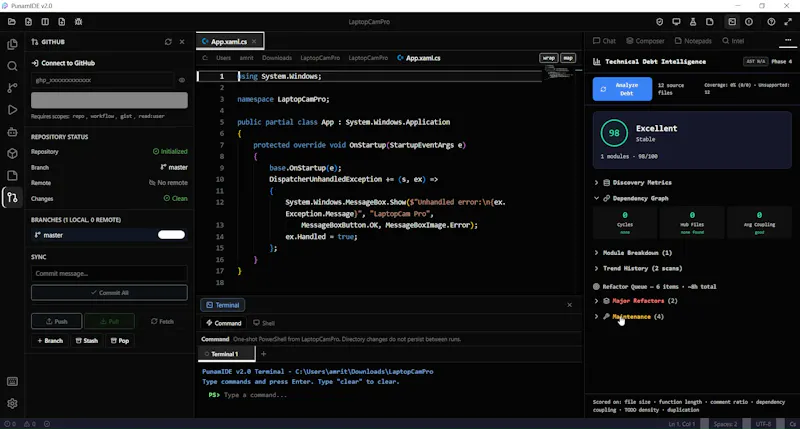Open the keyboard icon near sidebar bottom
The image size is (800, 429).
(12, 382)
